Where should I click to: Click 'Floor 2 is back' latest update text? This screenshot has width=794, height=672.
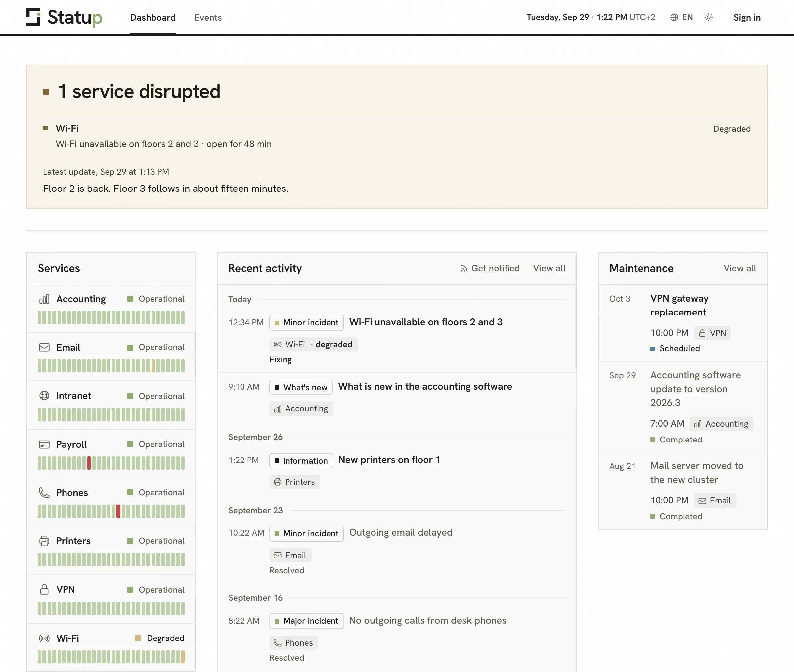point(165,189)
